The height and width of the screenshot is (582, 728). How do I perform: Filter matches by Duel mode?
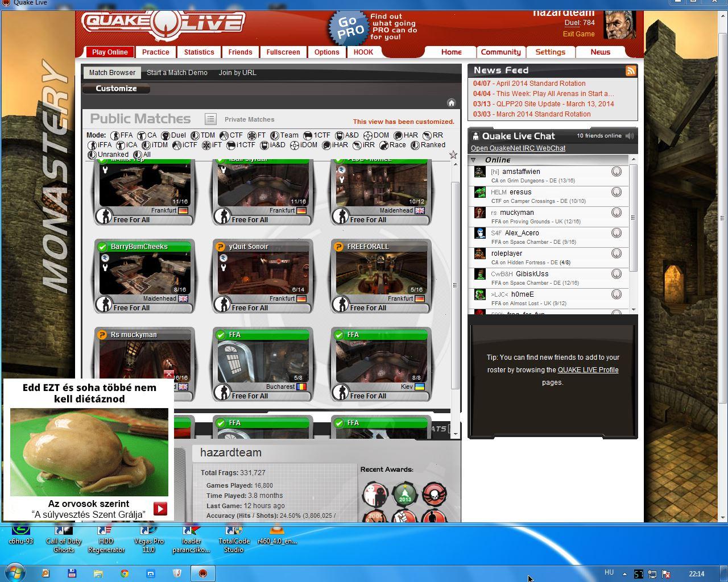pos(173,135)
